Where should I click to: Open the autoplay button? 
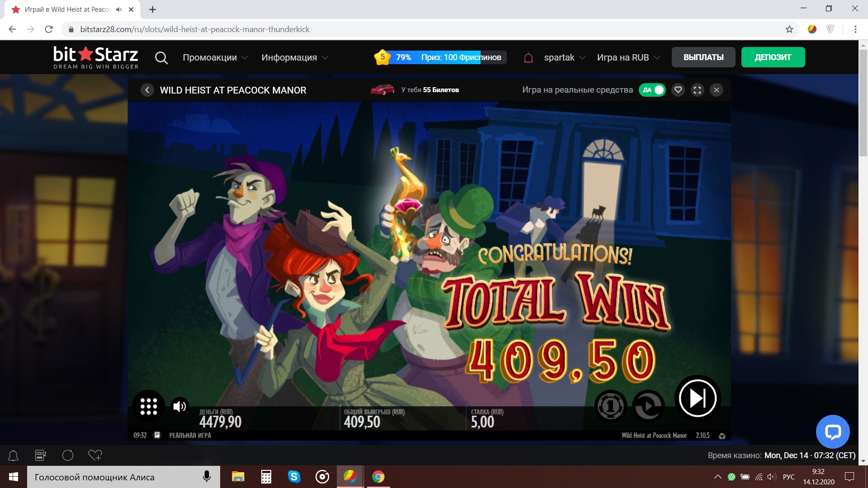648,407
